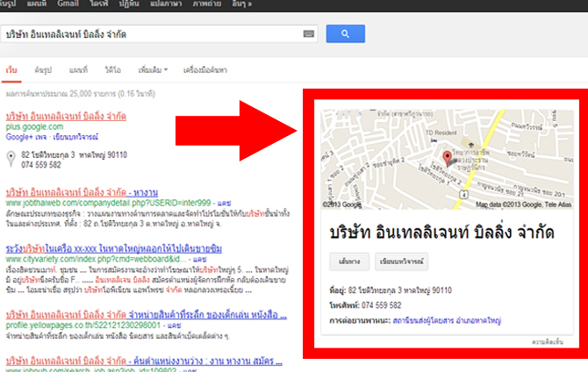Viewport: 588px width, 372px height.
Task: Open the แคช link beside the cityvariety URL
Action: (199, 259)
